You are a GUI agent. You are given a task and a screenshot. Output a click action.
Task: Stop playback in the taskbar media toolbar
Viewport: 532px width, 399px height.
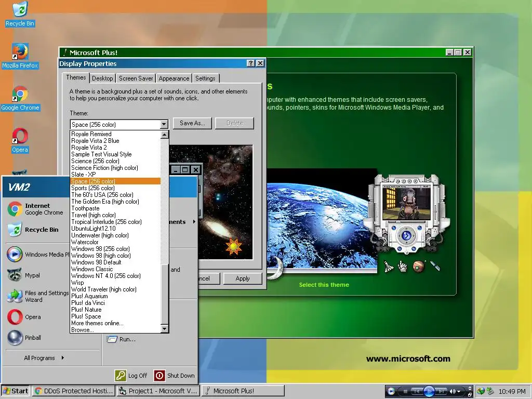(x=405, y=392)
